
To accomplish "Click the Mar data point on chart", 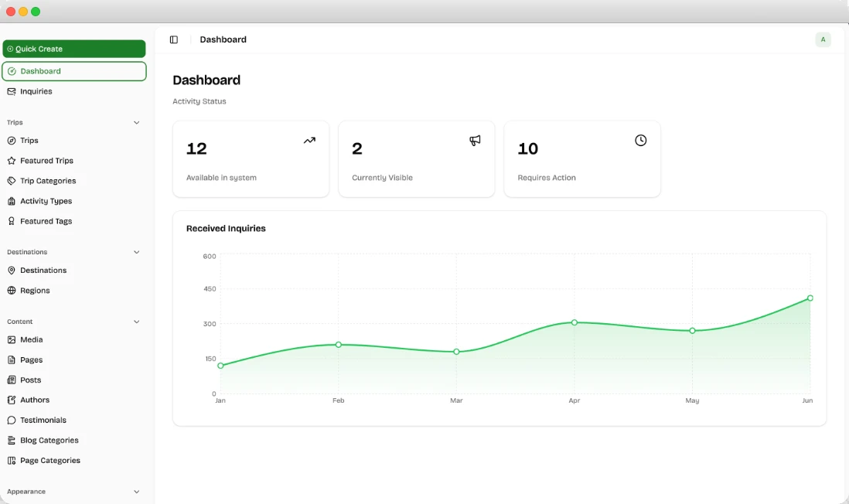I will pos(456,352).
